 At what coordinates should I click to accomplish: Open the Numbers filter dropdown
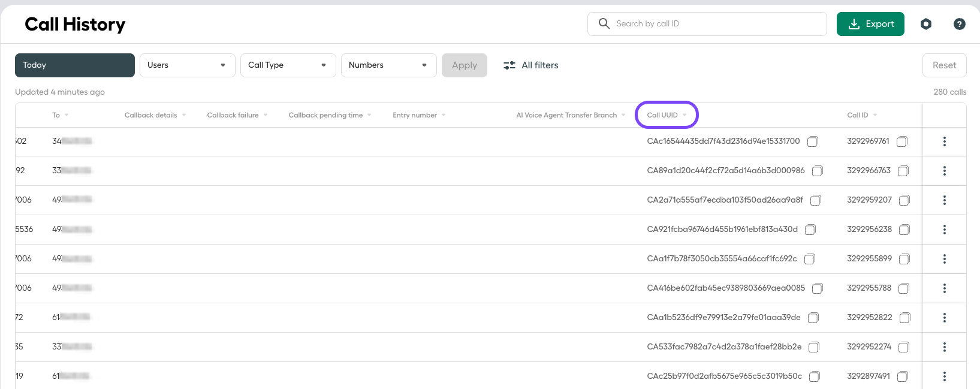click(389, 65)
